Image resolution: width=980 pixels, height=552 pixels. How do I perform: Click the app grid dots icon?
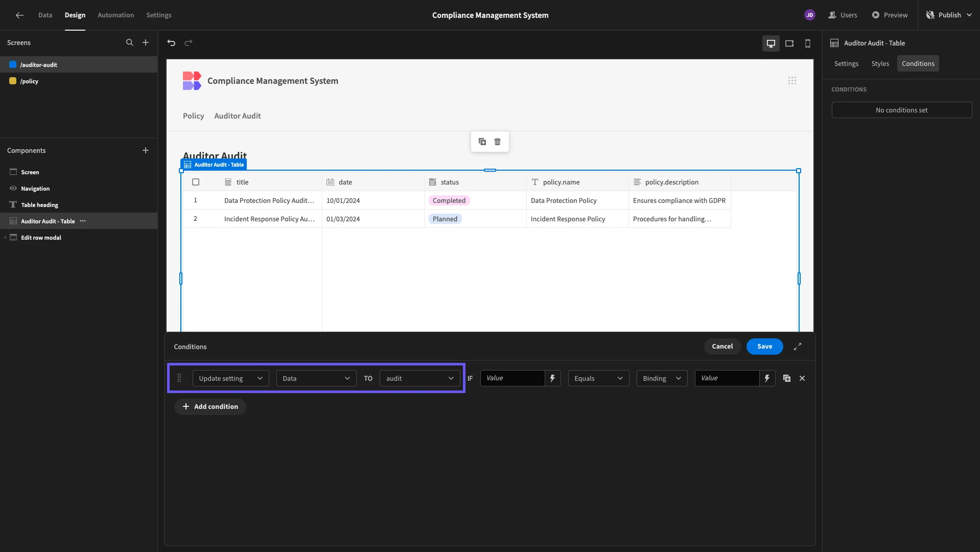click(x=792, y=81)
